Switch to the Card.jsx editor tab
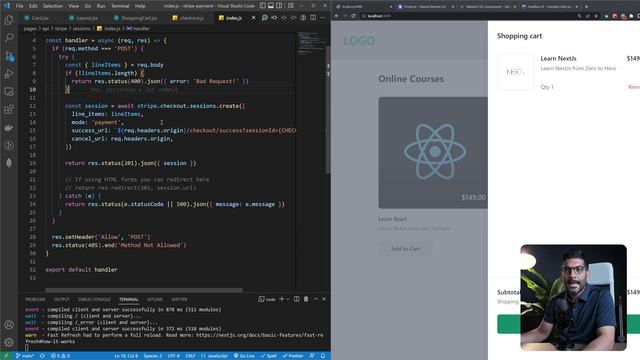The width and height of the screenshot is (640, 360). [x=37, y=18]
